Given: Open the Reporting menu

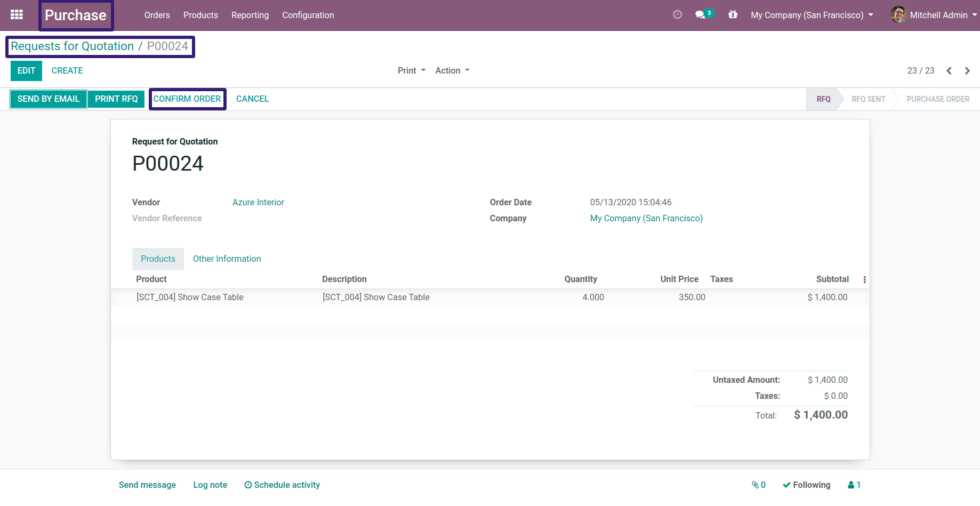Looking at the screenshot, I should point(250,15).
